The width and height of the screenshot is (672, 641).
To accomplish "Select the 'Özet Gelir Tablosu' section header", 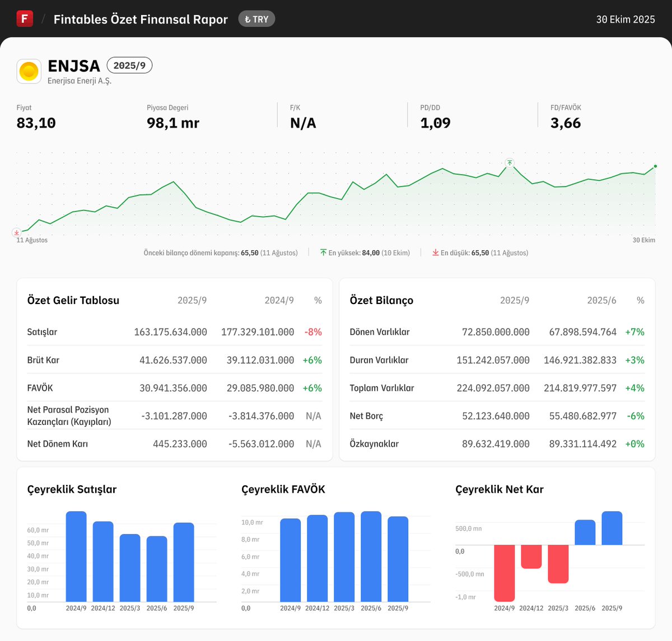I will [x=73, y=300].
